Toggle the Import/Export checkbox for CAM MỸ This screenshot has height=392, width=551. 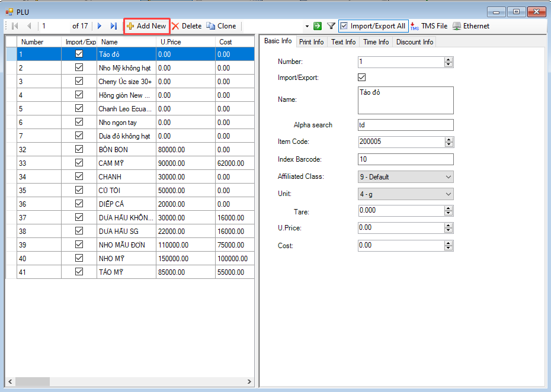(79, 163)
